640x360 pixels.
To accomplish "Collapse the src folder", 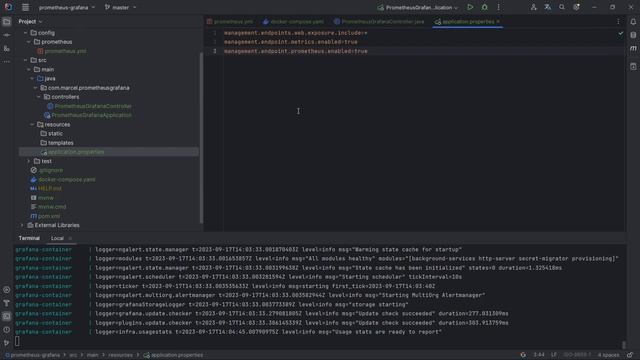I will [x=25, y=60].
